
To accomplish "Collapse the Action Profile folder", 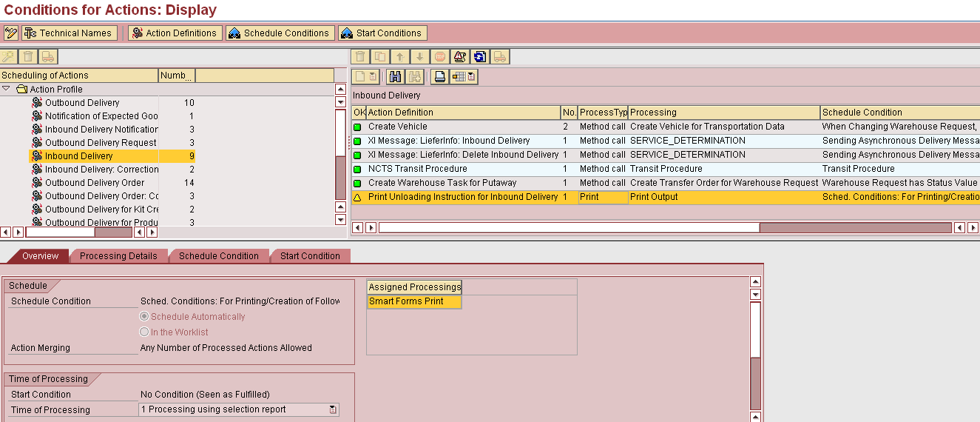I will tap(7, 89).
